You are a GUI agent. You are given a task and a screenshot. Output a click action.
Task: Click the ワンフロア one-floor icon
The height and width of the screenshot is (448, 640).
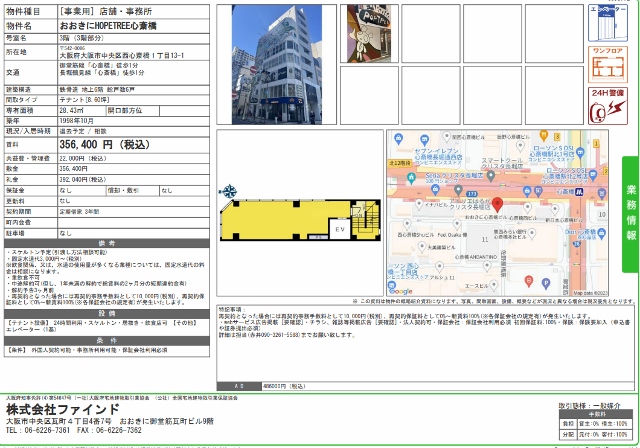pos(603,62)
